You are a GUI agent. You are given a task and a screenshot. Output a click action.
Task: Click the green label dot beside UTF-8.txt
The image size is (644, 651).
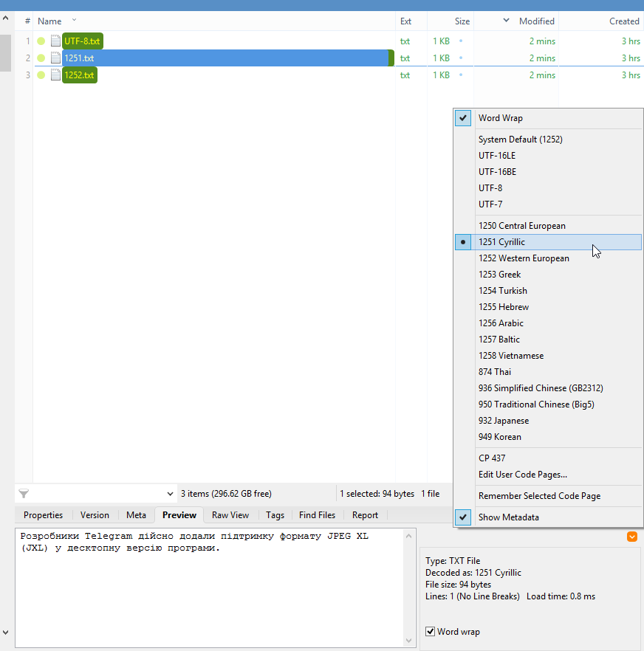tap(41, 41)
